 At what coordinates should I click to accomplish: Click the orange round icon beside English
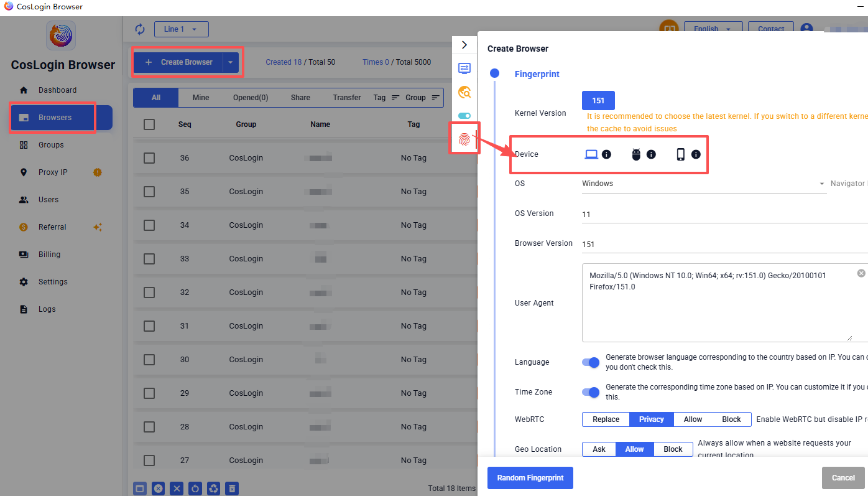[668, 28]
